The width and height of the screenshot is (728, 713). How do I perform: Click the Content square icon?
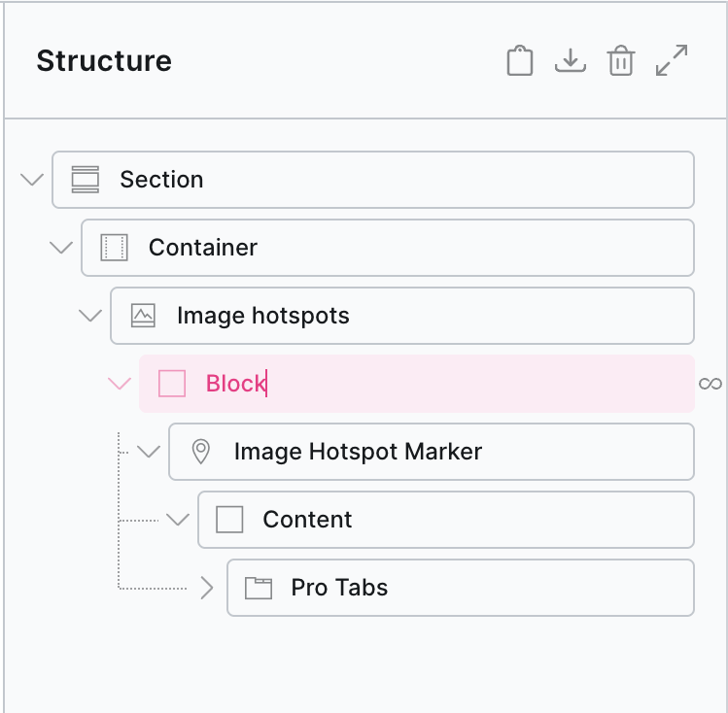click(x=229, y=520)
